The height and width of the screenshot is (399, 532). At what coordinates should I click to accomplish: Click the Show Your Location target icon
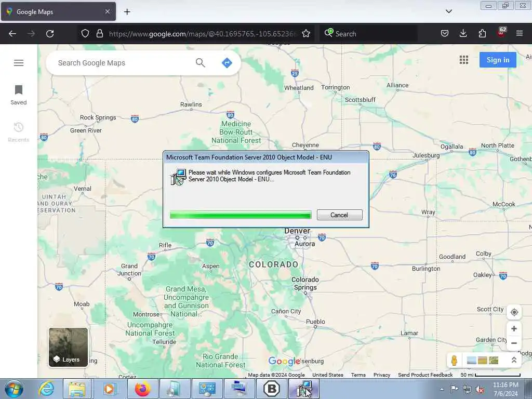(x=514, y=312)
